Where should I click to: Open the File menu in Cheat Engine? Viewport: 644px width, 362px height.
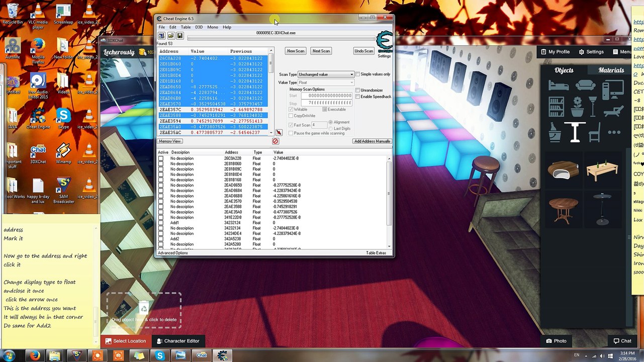click(x=162, y=27)
